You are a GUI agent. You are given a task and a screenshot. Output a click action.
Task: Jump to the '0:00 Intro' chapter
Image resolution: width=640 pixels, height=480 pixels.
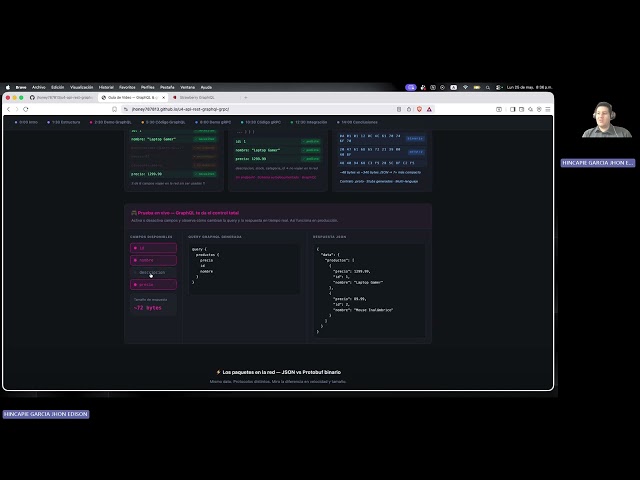click(26, 122)
